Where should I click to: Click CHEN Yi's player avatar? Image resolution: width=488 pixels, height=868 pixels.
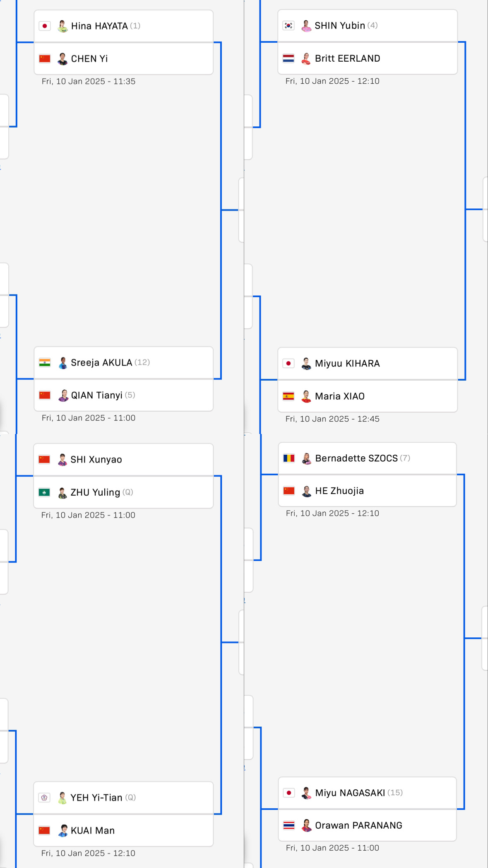click(63, 59)
